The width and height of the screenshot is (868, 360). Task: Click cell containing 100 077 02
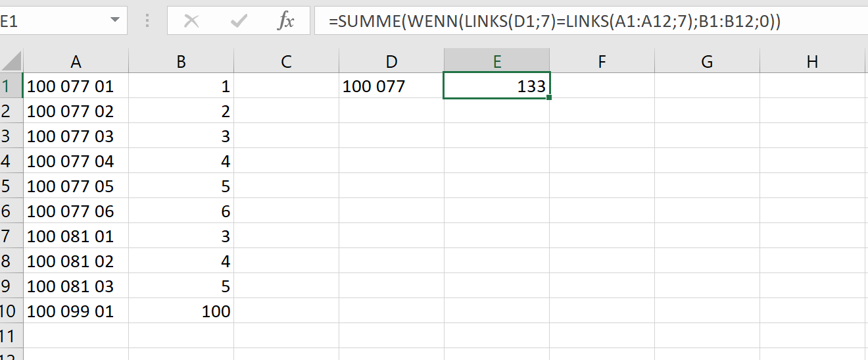click(76, 111)
